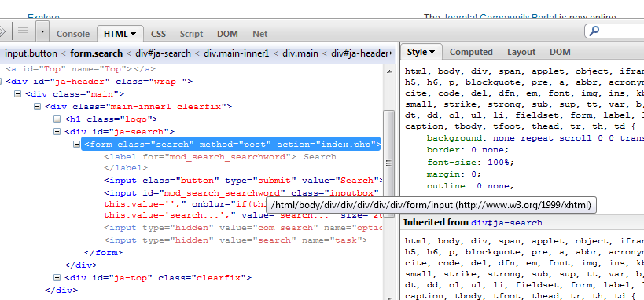This screenshot has width=644, height=300.
Task: Click the border: 0 none property
Action: [468, 150]
